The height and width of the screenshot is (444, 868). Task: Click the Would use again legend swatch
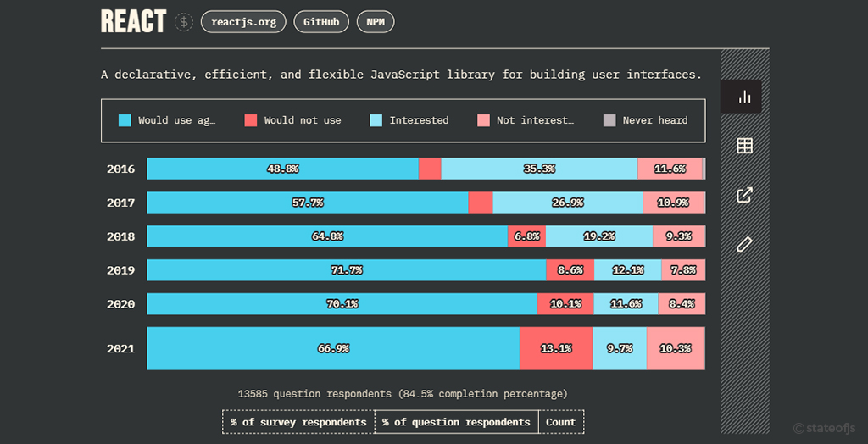point(125,120)
